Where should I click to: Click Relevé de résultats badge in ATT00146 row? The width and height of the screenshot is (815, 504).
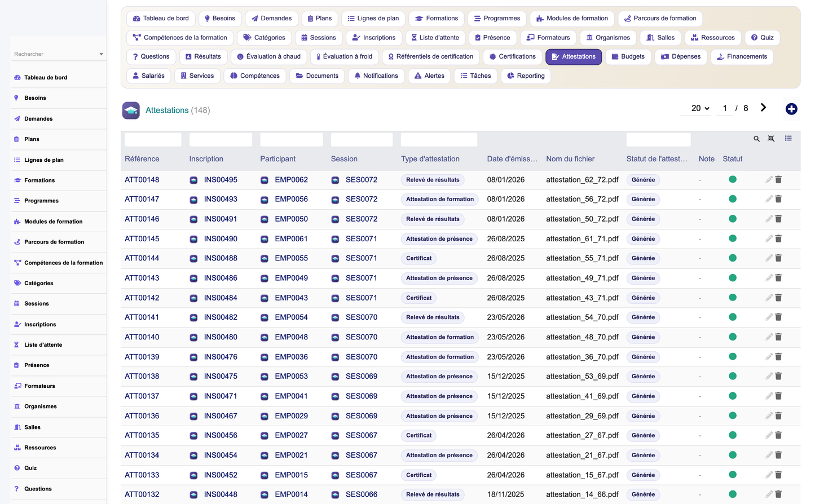tap(433, 219)
